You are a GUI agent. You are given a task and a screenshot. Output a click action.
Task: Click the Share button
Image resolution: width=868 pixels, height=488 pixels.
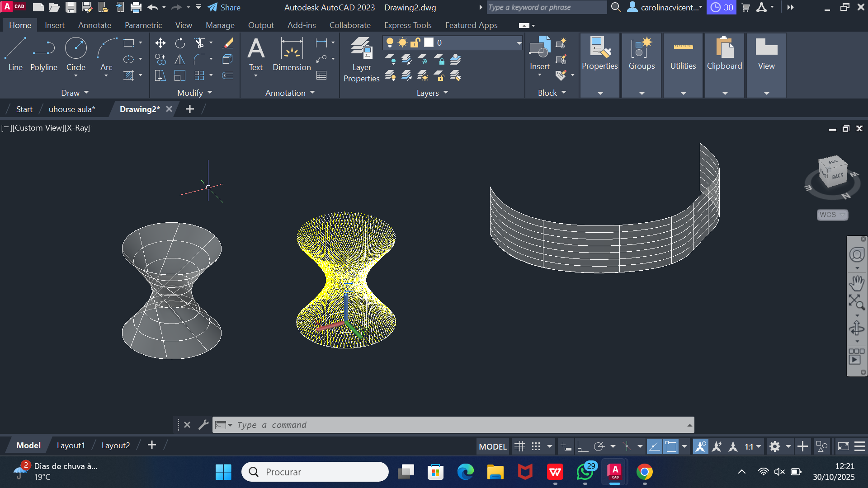click(224, 7)
